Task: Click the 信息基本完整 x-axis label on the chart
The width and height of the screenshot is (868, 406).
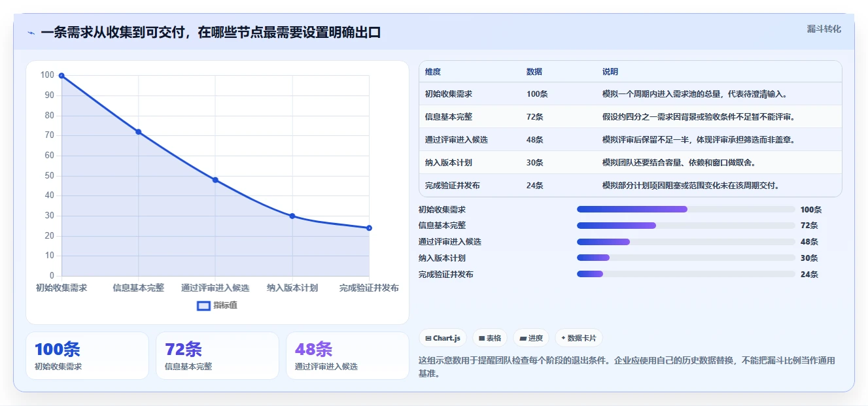Action: [139, 288]
